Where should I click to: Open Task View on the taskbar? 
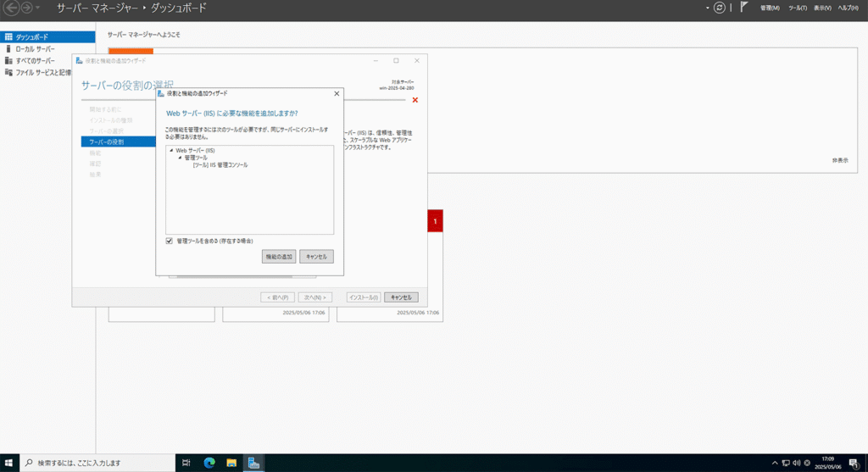click(x=186, y=463)
